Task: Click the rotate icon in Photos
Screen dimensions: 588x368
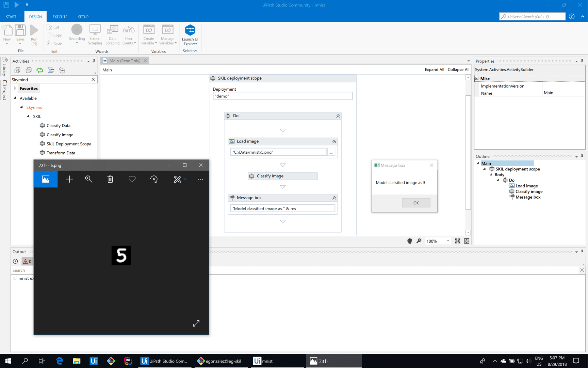Action: pyautogui.click(x=154, y=179)
